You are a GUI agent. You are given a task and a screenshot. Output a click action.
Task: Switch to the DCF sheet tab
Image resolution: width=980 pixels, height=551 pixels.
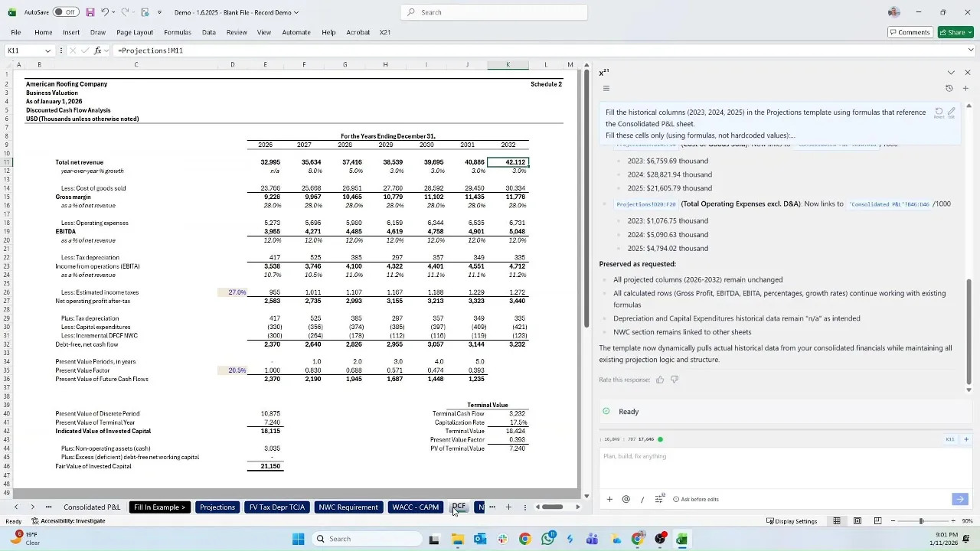[x=459, y=507]
